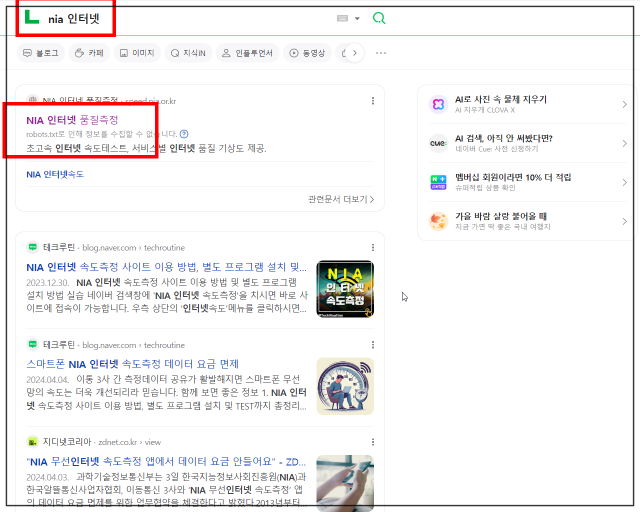Click the Cue: icon

pos(438,143)
